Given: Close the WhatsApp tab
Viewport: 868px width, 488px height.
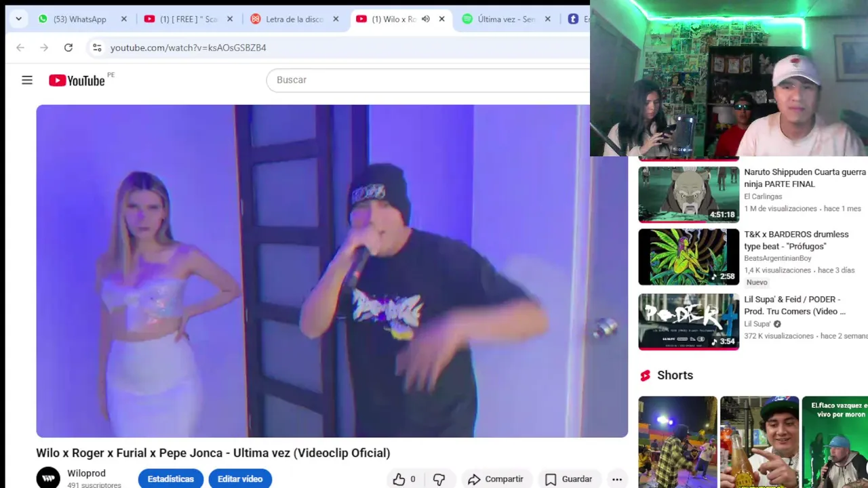Looking at the screenshot, I should pos(123,19).
